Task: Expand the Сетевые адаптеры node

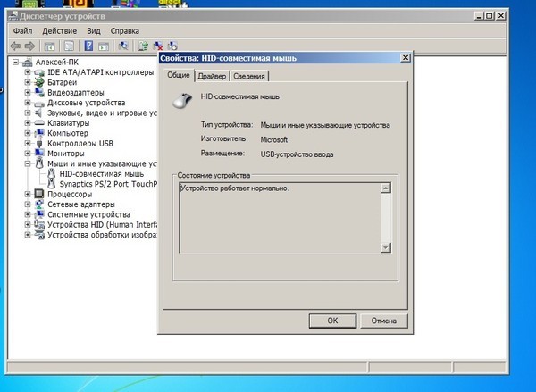Action: [x=28, y=204]
